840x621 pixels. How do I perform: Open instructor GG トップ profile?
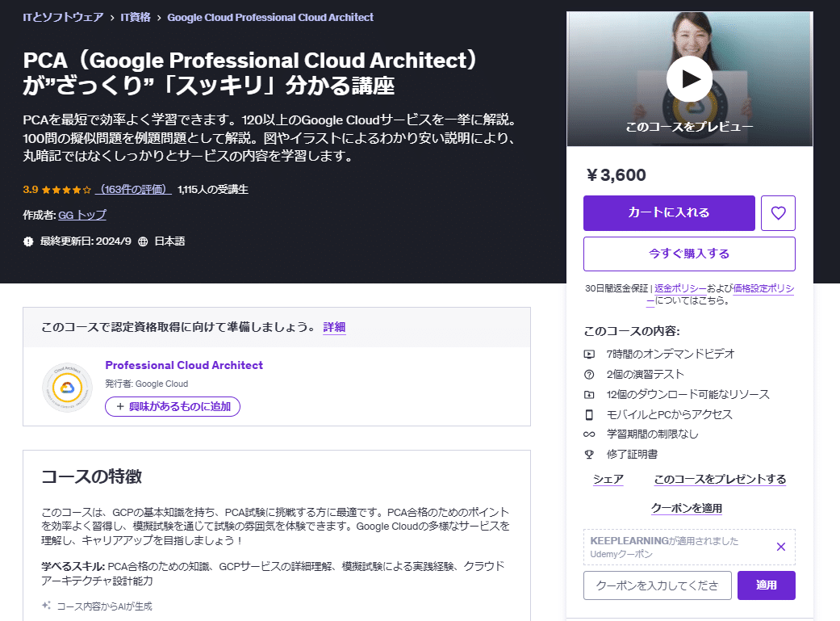[82, 215]
